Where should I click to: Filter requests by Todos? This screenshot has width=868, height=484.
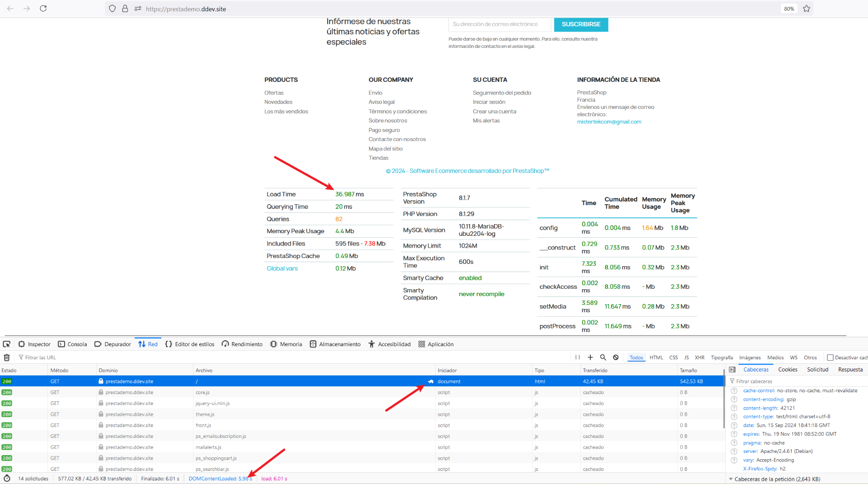pyautogui.click(x=636, y=357)
